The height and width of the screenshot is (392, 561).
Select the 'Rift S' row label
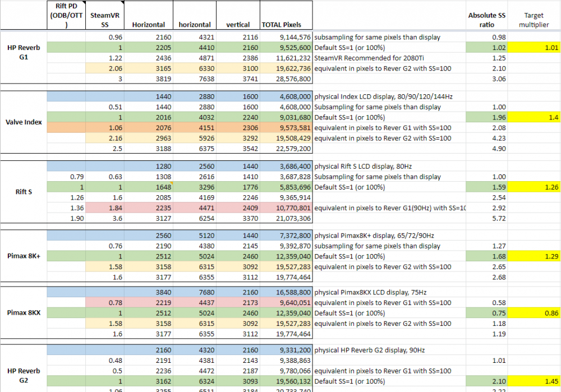pos(24,192)
